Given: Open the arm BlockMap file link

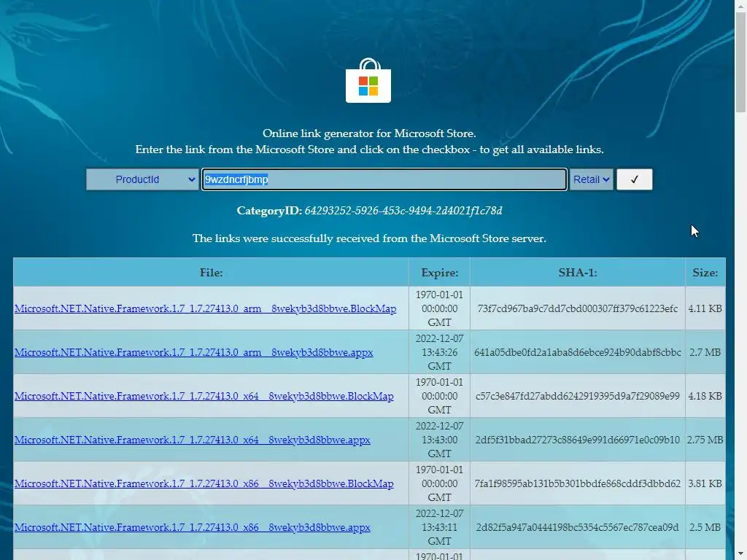Looking at the screenshot, I should point(205,308).
